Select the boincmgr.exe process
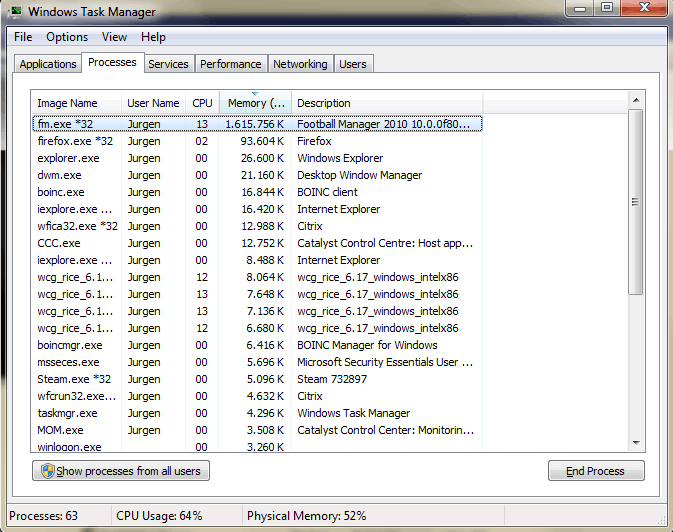Image resolution: width=673 pixels, height=532 pixels. click(257, 345)
